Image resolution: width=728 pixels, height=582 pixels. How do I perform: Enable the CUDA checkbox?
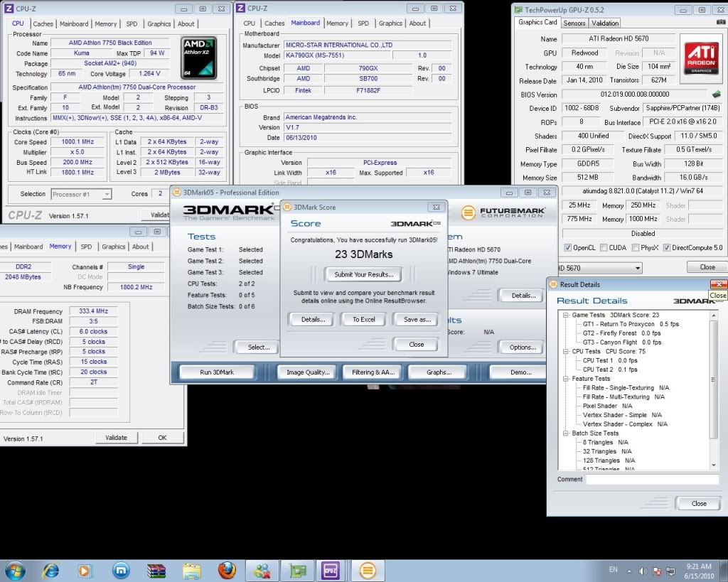tap(604, 247)
